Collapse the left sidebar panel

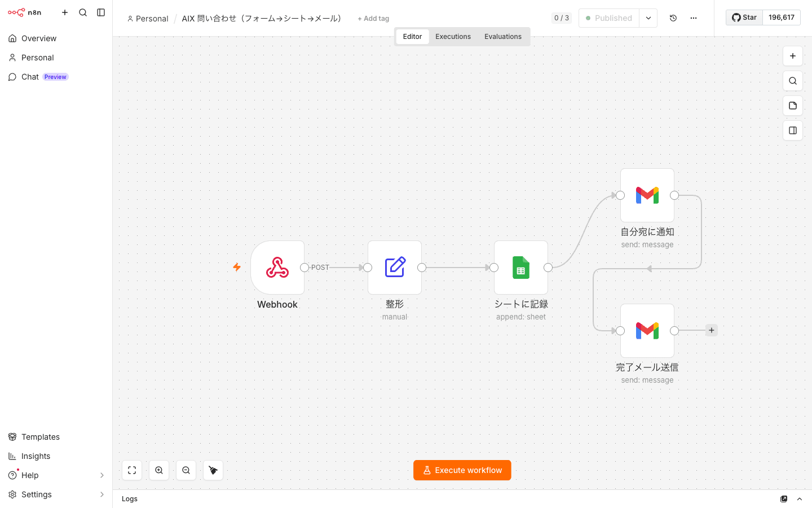point(101,12)
